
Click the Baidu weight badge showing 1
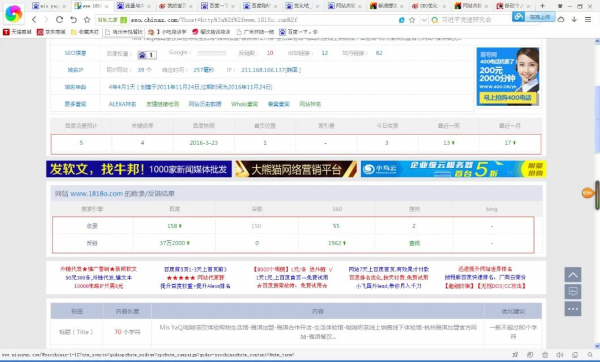147,55
